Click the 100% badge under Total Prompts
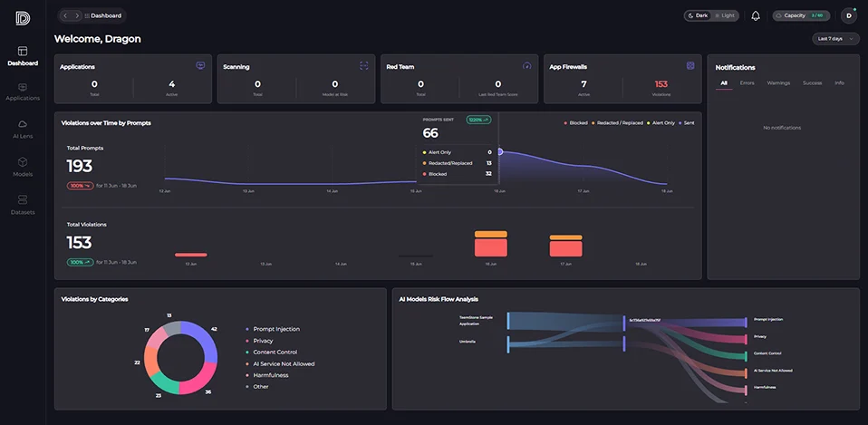 81,186
